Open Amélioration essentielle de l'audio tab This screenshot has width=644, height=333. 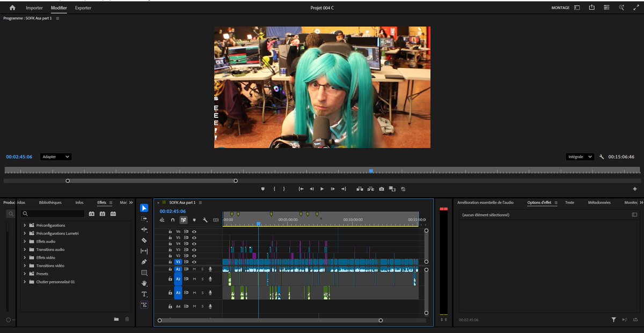pyautogui.click(x=485, y=203)
